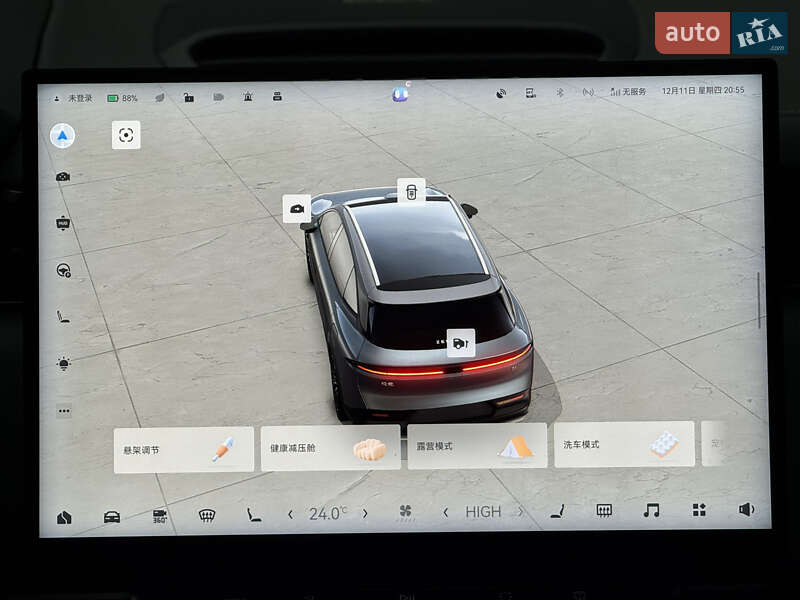Tap the recenter view icon
Image resolution: width=800 pixels, height=600 pixels.
coord(126,135)
